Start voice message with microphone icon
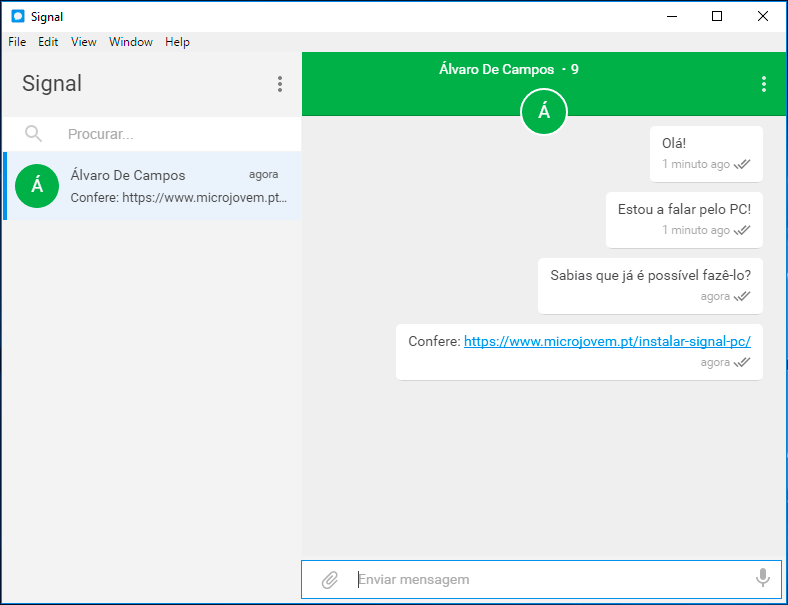The width and height of the screenshot is (788, 605). (x=762, y=578)
